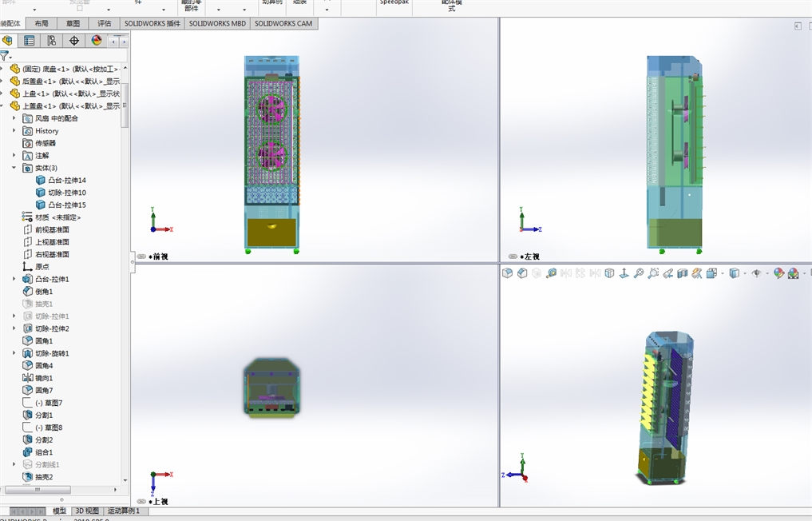812x521 pixels.
Task: Select the 右视基准面 plane
Action: point(46,255)
